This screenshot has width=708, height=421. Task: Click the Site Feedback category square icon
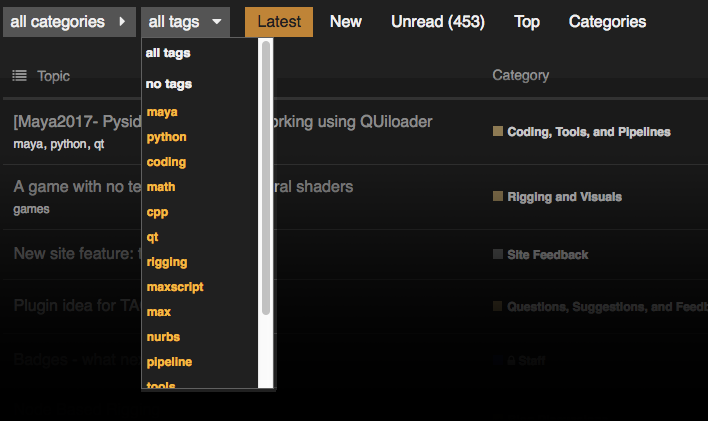[498, 254]
